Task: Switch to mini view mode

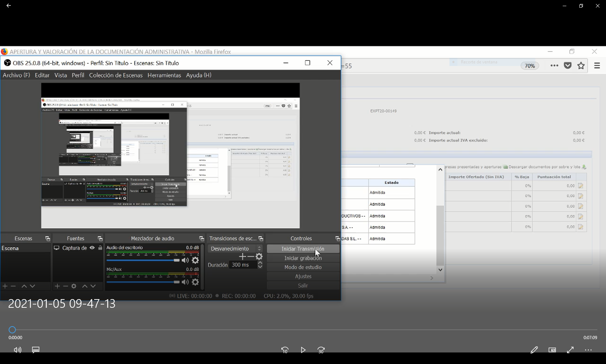Action: [x=552, y=350]
